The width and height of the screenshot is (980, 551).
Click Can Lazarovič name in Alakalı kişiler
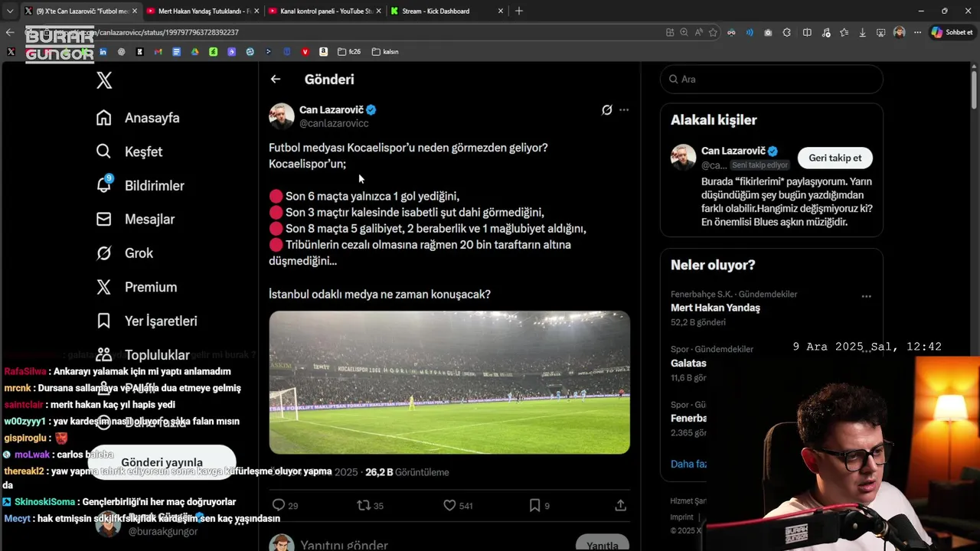733,151
